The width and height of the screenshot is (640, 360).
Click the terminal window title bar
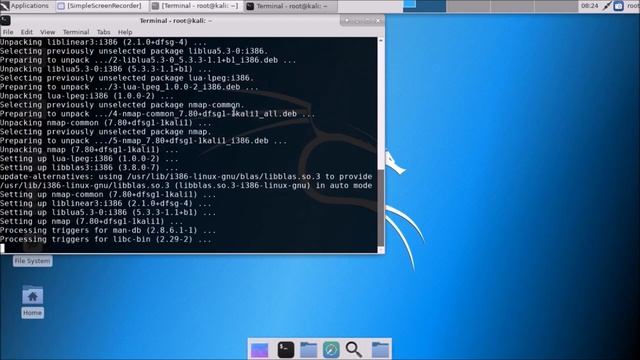tap(176, 20)
